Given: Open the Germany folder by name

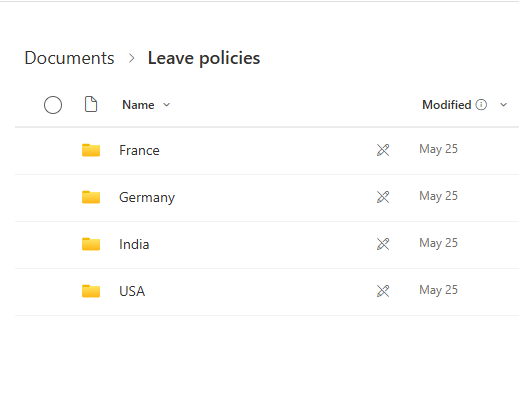Looking at the screenshot, I should (x=147, y=198).
